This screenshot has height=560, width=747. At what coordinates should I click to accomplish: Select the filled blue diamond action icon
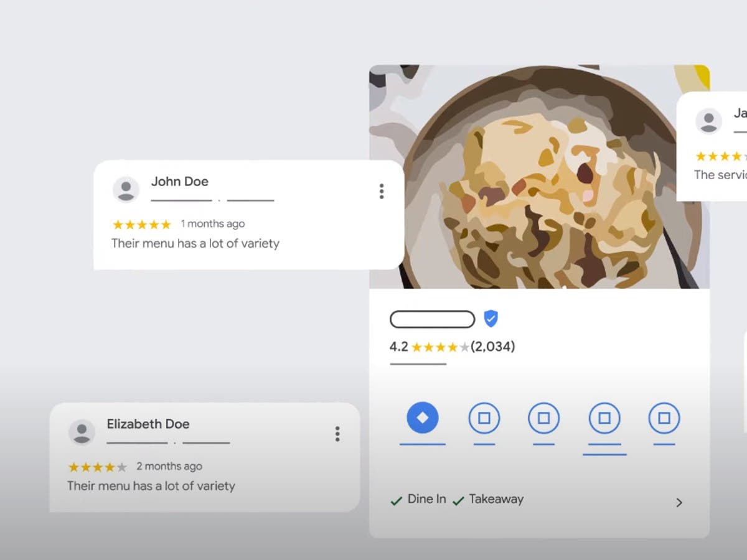[423, 418]
